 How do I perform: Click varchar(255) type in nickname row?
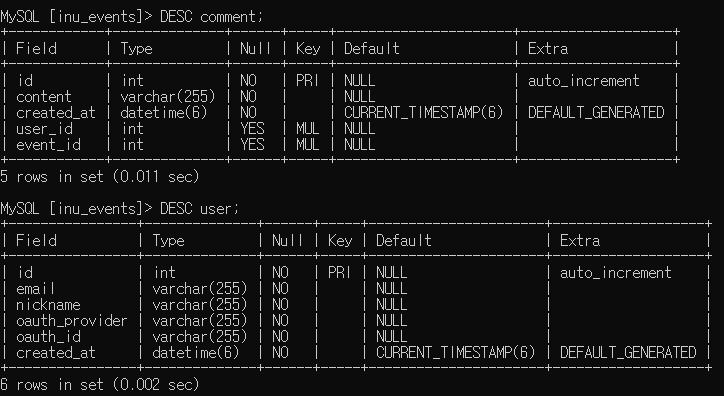point(200,305)
